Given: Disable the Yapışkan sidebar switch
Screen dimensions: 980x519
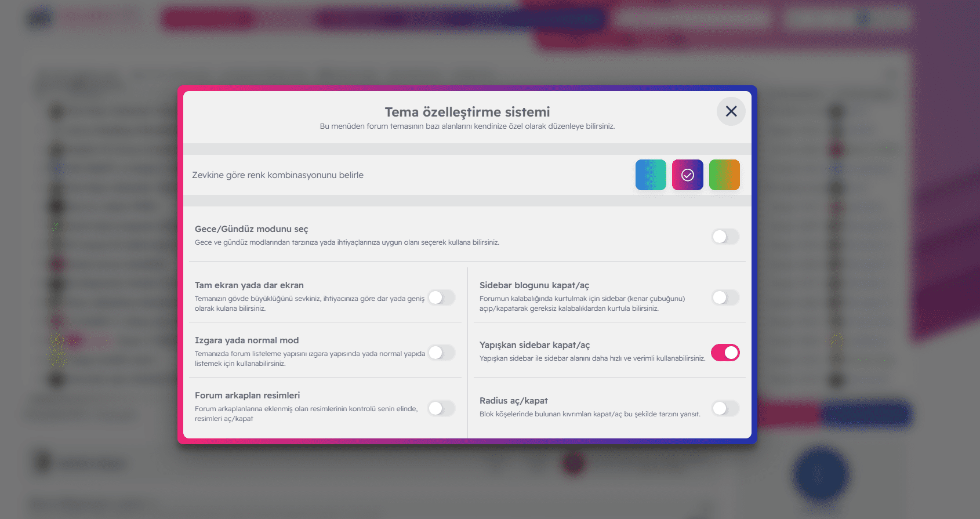Looking at the screenshot, I should (725, 353).
